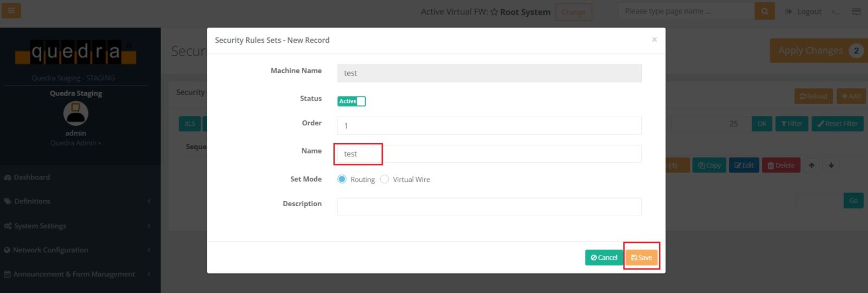Click the move up arrow icon
The width and height of the screenshot is (868, 293).
tap(812, 165)
